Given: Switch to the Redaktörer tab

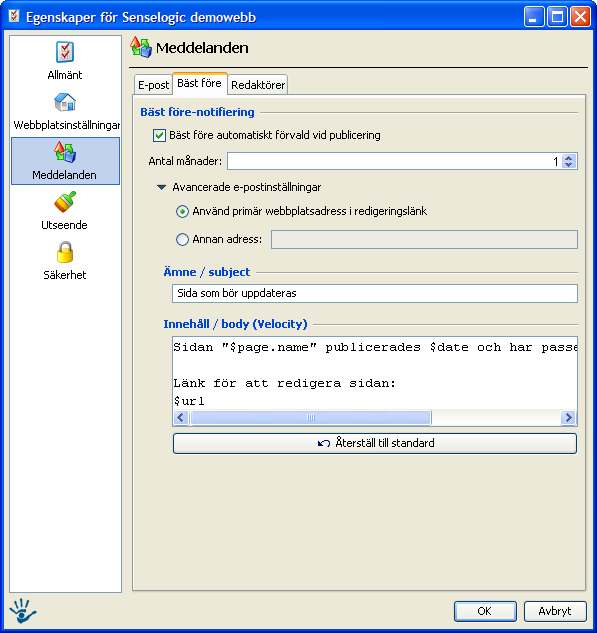Looking at the screenshot, I should (x=258, y=85).
